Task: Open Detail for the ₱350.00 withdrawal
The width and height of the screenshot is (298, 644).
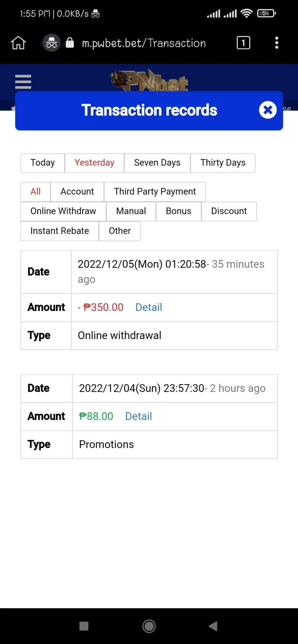Action: coord(149,308)
